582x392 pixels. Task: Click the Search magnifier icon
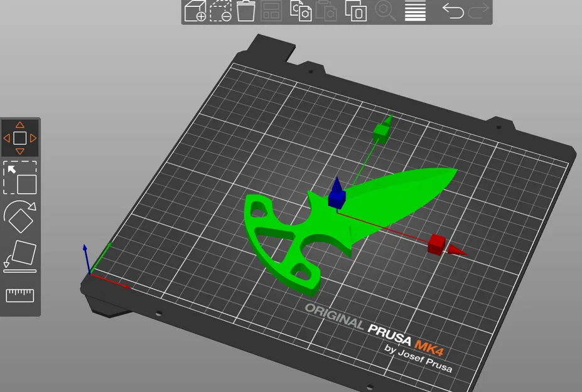(x=385, y=11)
